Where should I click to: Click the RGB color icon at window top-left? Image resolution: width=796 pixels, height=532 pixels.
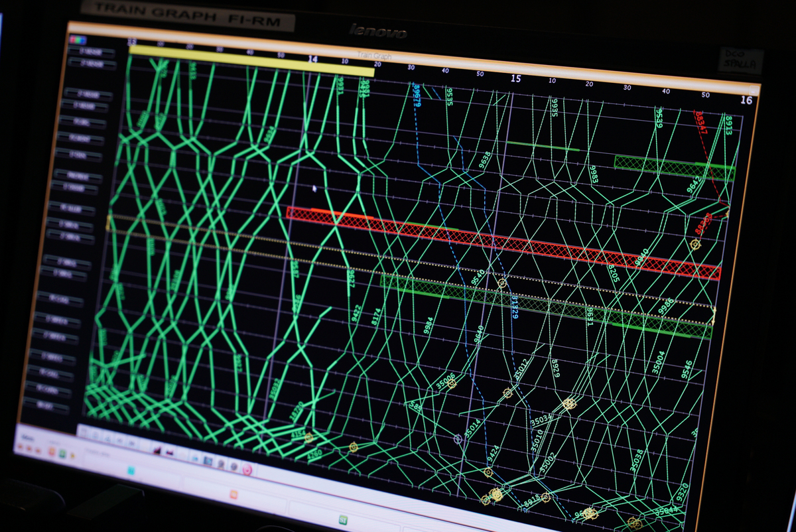pos(78,40)
